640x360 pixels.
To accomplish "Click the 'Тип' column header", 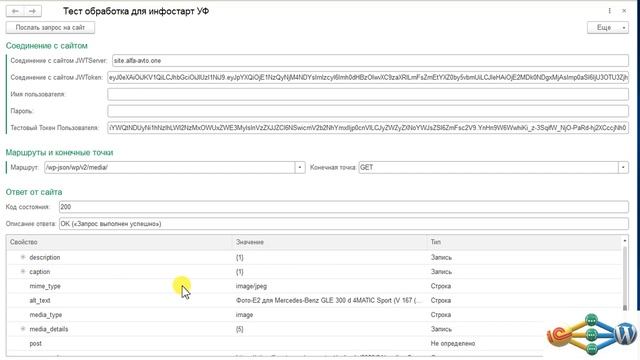I will pos(524,242).
